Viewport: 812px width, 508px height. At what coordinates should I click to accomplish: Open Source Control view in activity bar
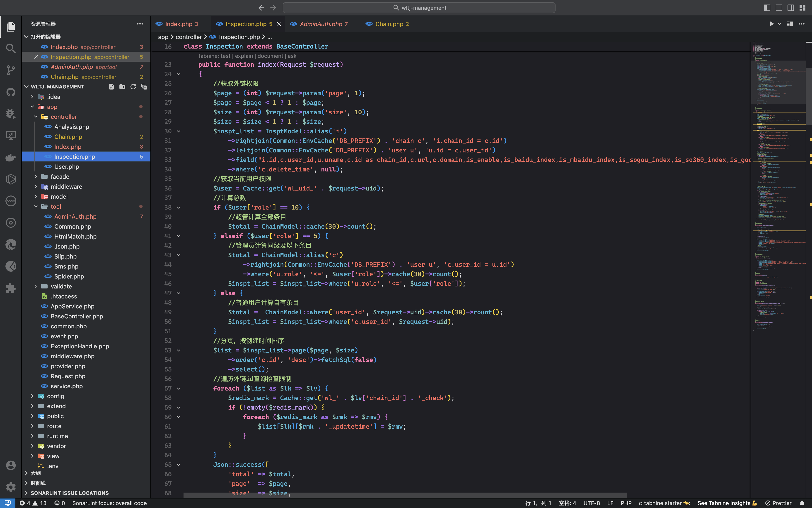coord(11,70)
